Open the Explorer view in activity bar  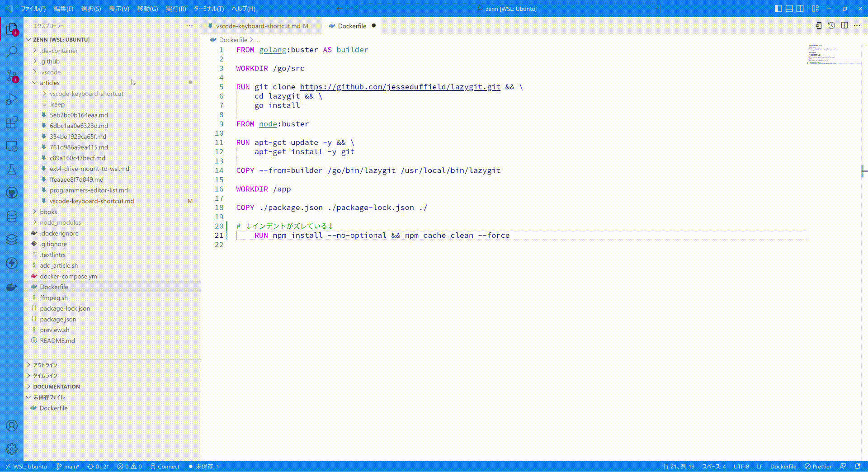pos(12,29)
